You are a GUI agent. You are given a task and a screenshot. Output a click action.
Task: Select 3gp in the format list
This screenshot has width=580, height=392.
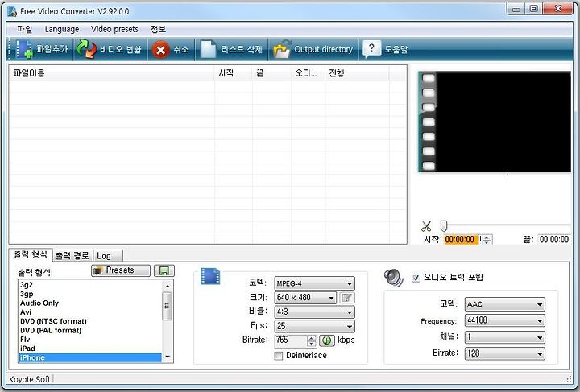90,294
